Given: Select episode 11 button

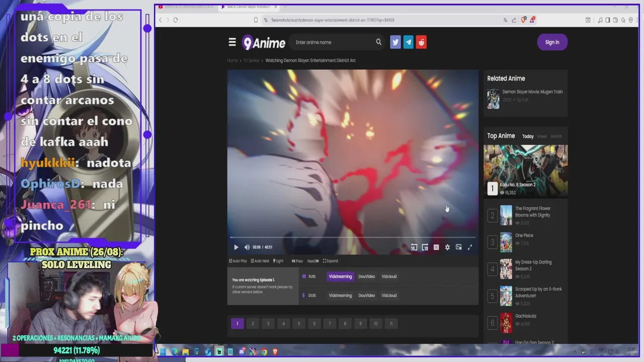Looking at the screenshot, I should click(x=391, y=324).
